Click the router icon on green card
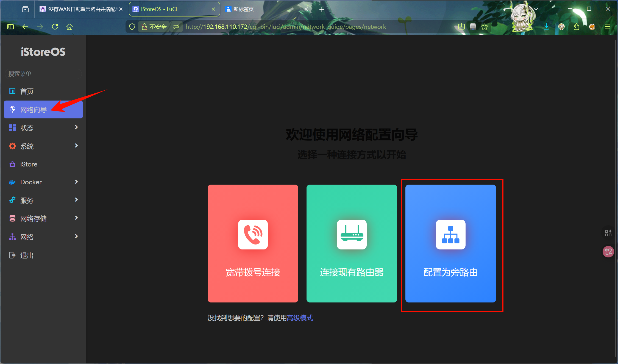The height and width of the screenshot is (364, 618). pos(352,234)
